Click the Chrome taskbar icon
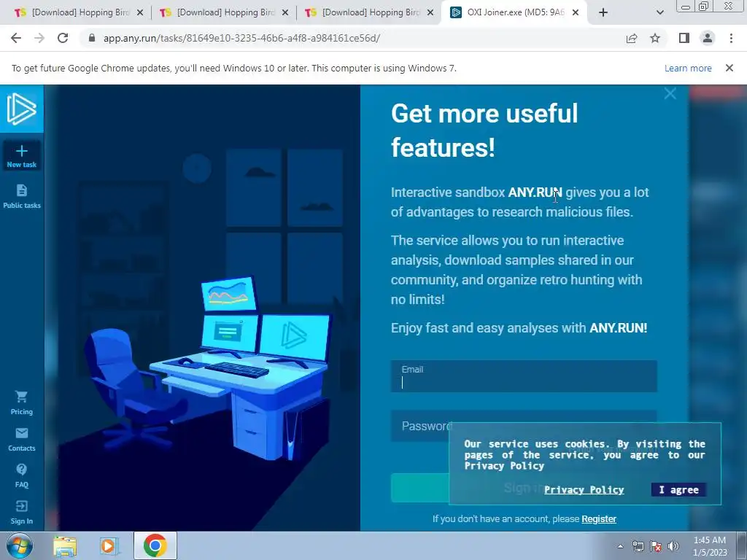 pyautogui.click(x=155, y=545)
